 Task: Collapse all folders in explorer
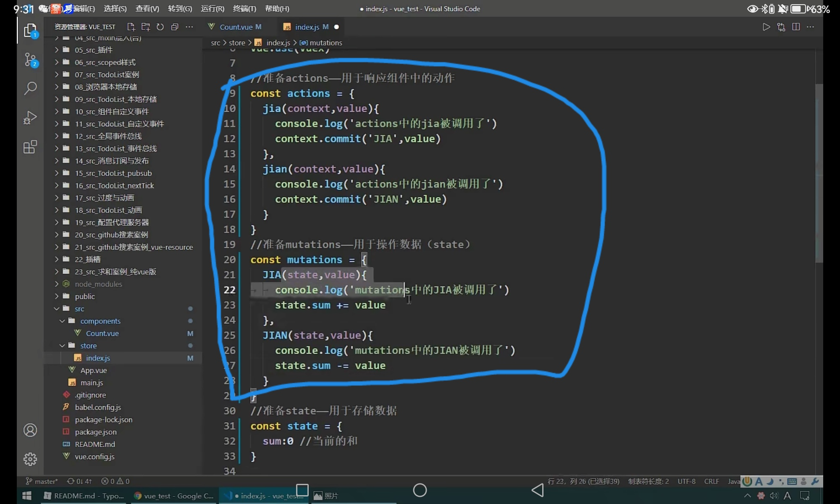coord(175,27)
